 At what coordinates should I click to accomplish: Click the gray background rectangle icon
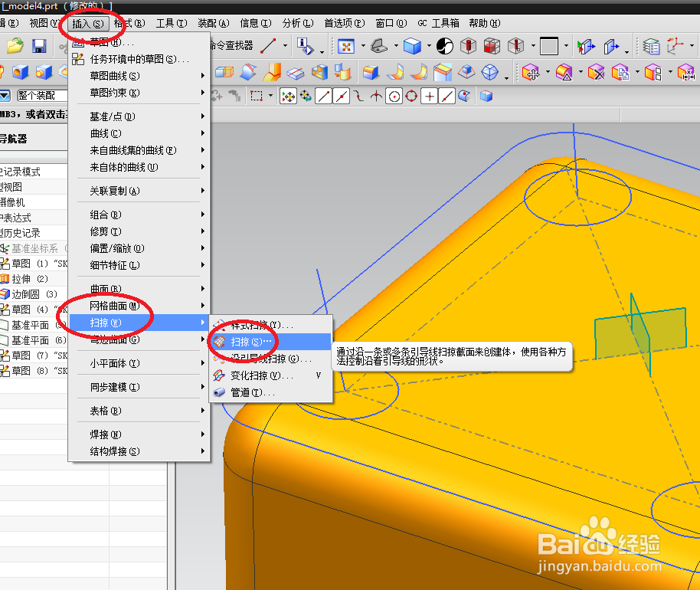point(548,46)
